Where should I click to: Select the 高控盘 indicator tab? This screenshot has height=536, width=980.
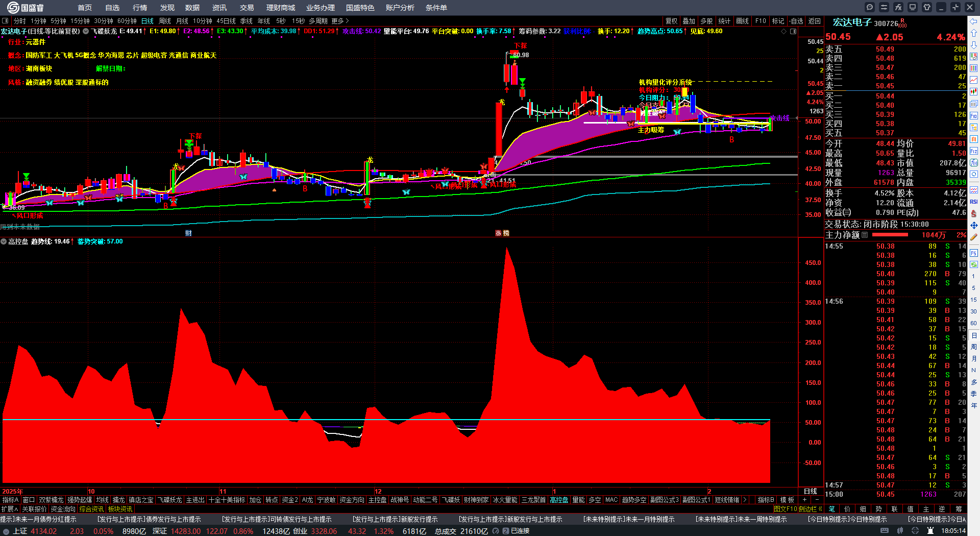point(559,500)
